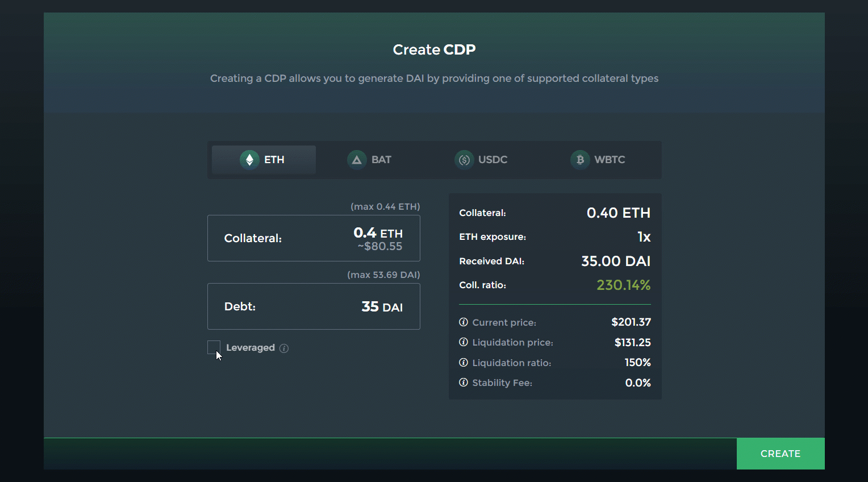
Task: Click the CREATE button
Action: [x=781, y=454]
